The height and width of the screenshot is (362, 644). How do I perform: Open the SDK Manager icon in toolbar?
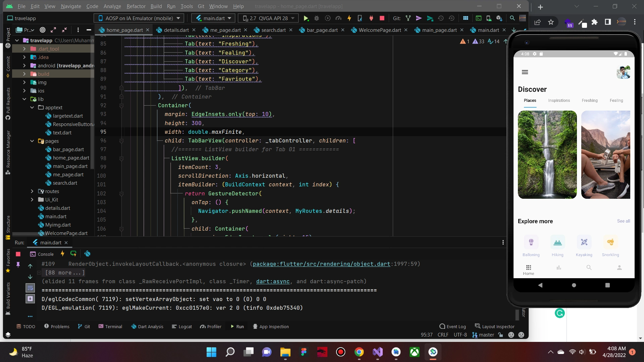(499, 18)
